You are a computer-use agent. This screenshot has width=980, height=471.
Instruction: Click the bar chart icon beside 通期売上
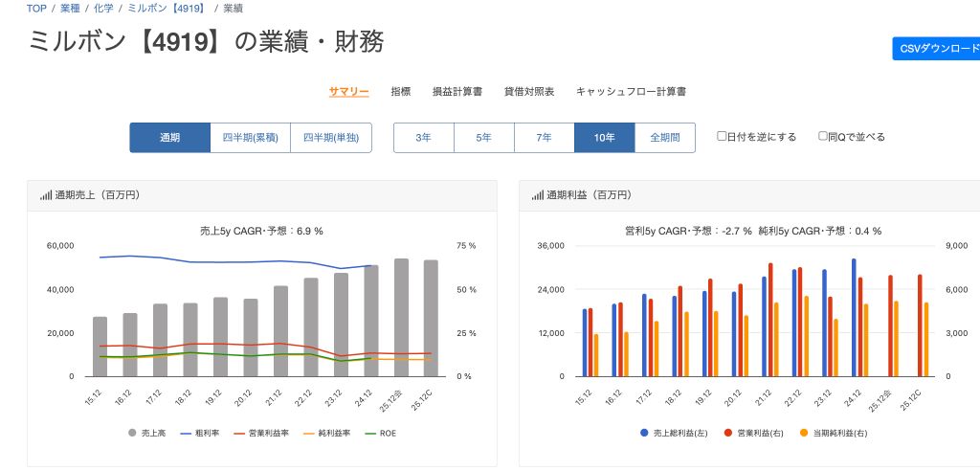(46, 196)
